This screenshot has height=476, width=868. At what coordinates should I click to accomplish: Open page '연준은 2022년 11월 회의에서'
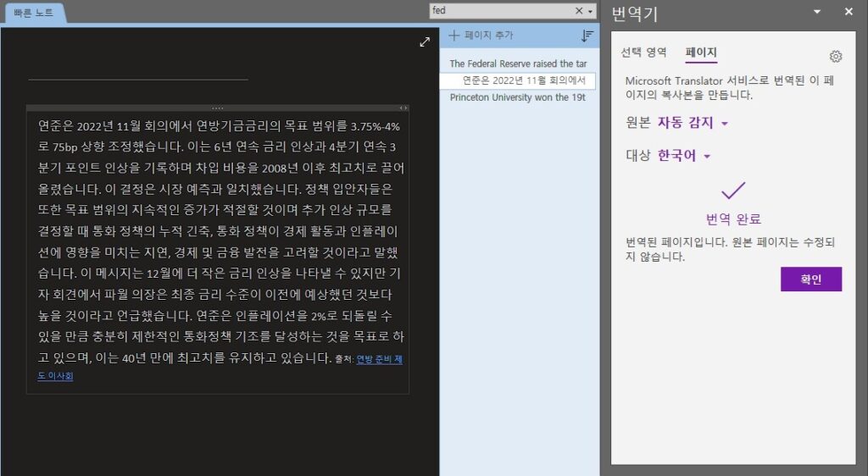[x=518, y=80]
